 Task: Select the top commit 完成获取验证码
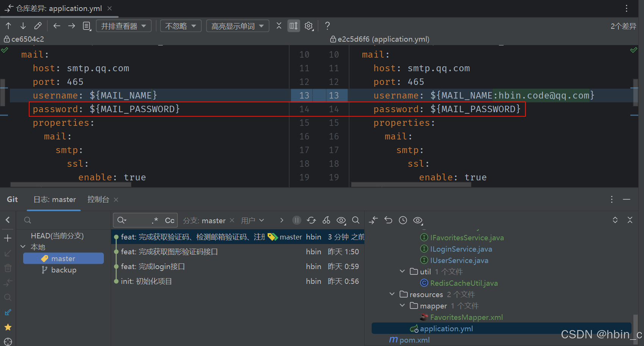point(238,237)
